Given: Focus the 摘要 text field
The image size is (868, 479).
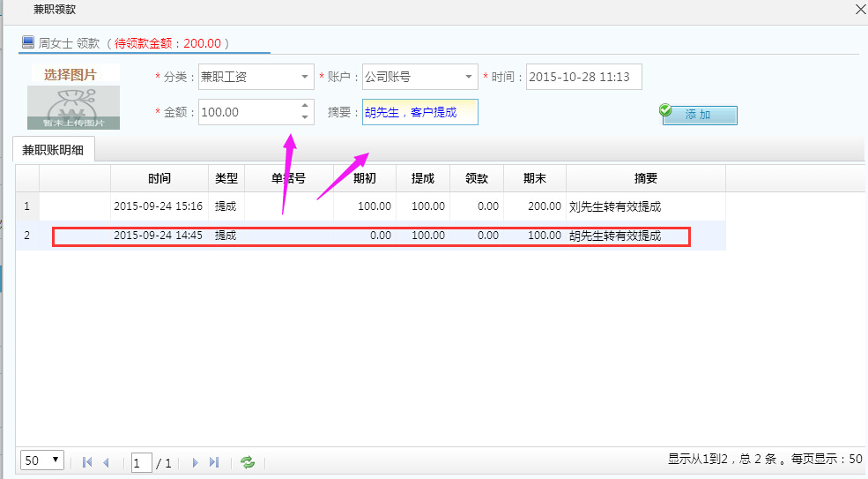Looking at the screenshot, I should click(419, 112).
